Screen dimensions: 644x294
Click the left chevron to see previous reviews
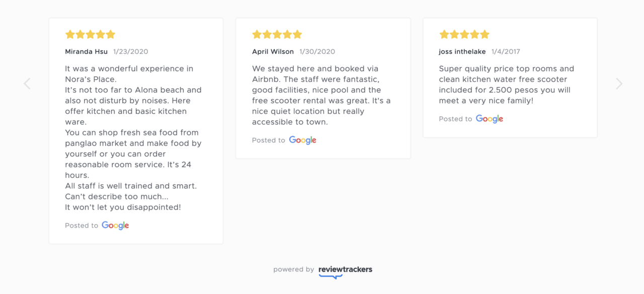click(27, 83)
